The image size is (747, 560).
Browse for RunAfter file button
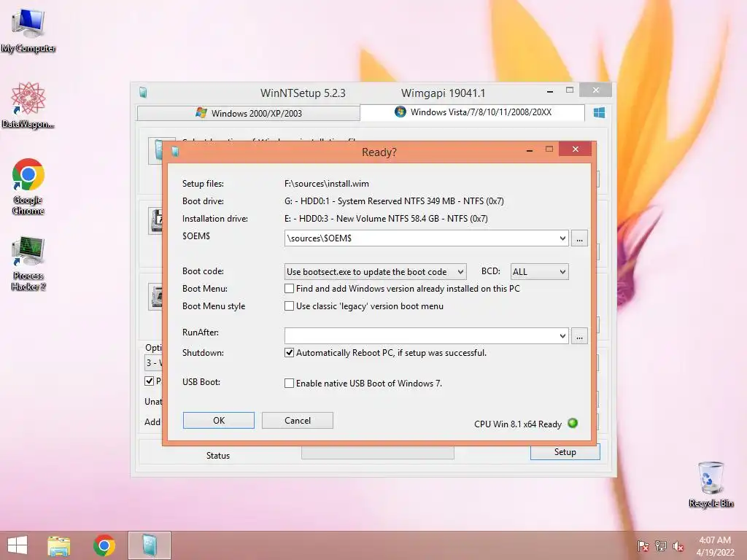579,335
